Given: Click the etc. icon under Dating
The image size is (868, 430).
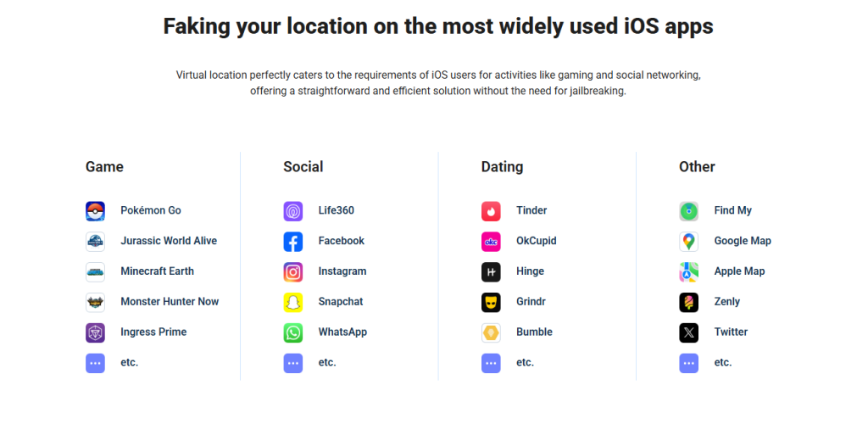Looking at the screenshot, I should [491, 363].
